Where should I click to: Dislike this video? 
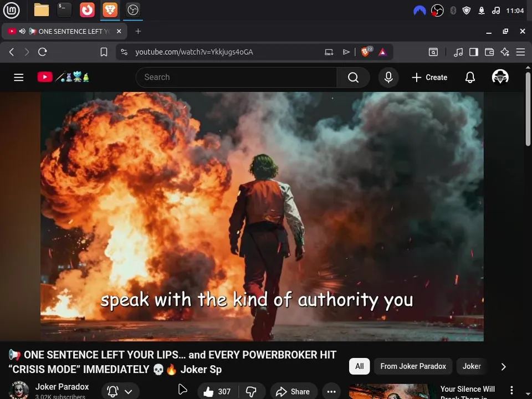click(x=252, y=392)
